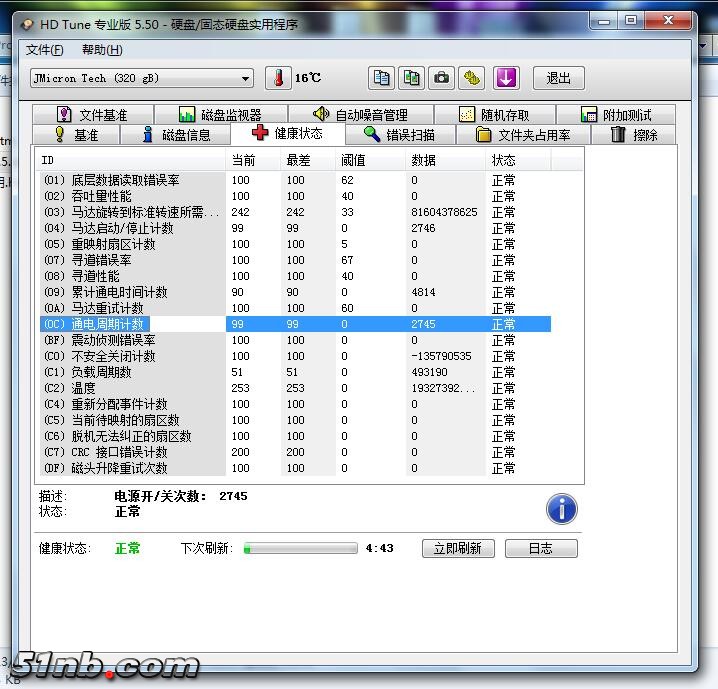
Task: Switch to the 附加测试 tab
Action: tap(616, 114)
